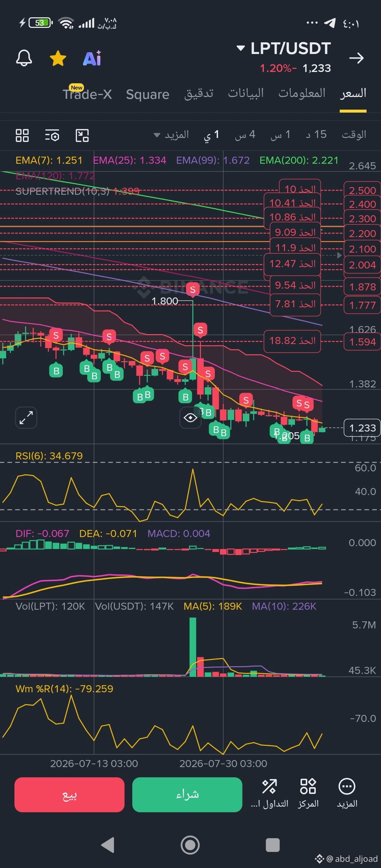Select the الوقت line chart option

tap(354, 134)
